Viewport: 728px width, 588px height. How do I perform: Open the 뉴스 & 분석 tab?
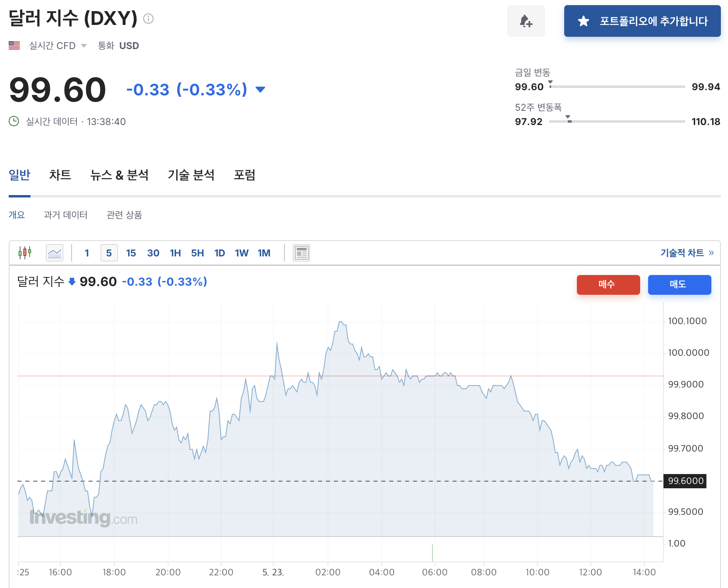pos(119,175)
